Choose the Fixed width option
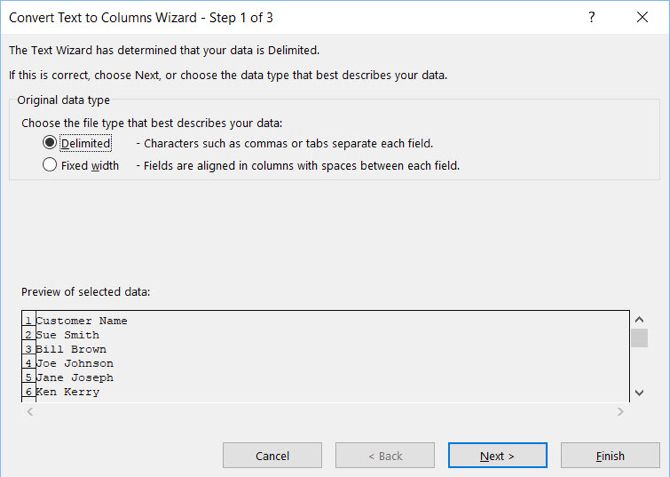The image size is (670, 477). [50, 166]
